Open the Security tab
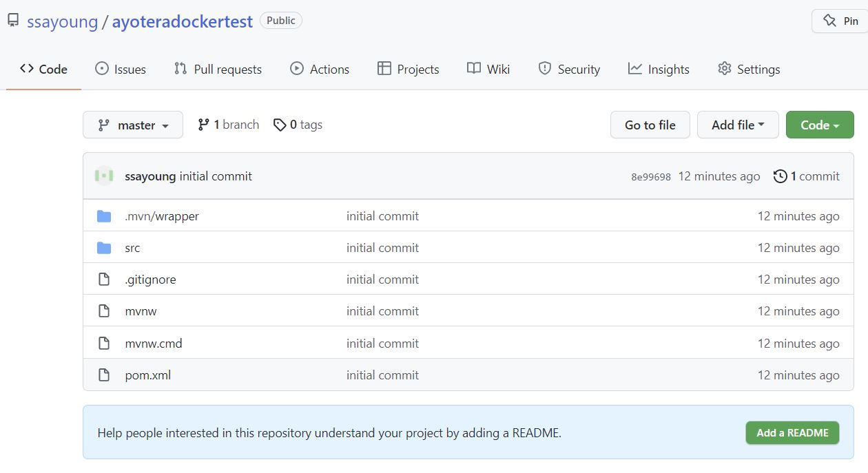Screen dimensions: 868x473 coord(569,69)
